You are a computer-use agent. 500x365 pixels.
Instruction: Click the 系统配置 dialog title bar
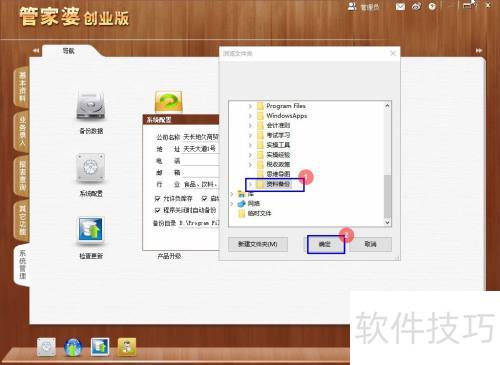pyautogui.click(x=181, y=119)
